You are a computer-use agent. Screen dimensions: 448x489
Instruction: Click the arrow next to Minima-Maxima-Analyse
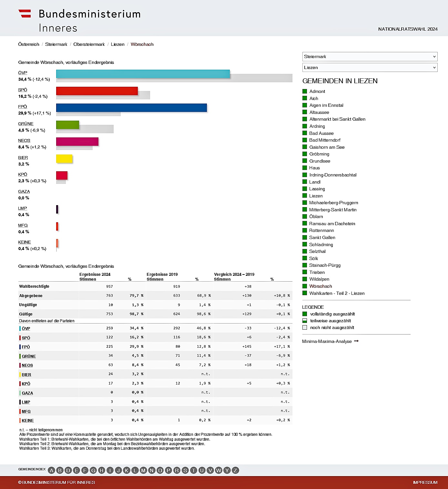coord(356,341)
